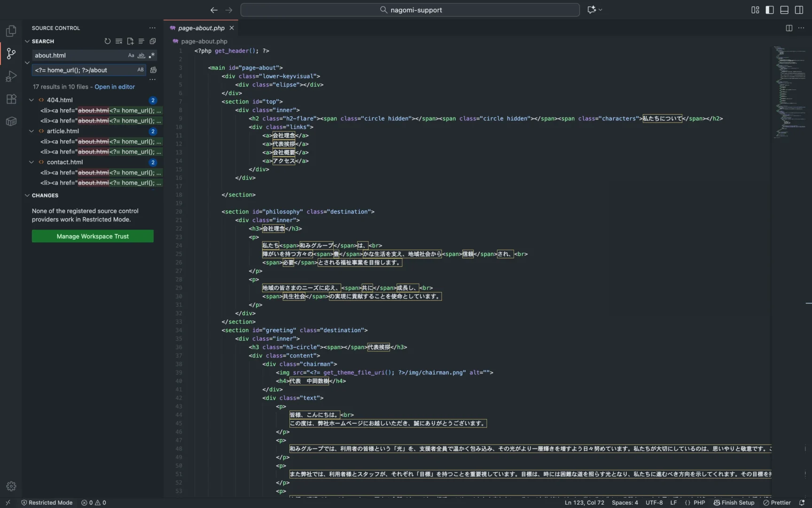
Task: Collapse the contact.html results group
Action: tap(31, 162)
